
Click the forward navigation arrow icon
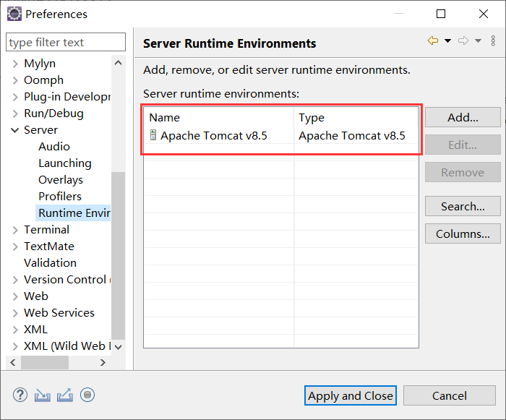463,40
